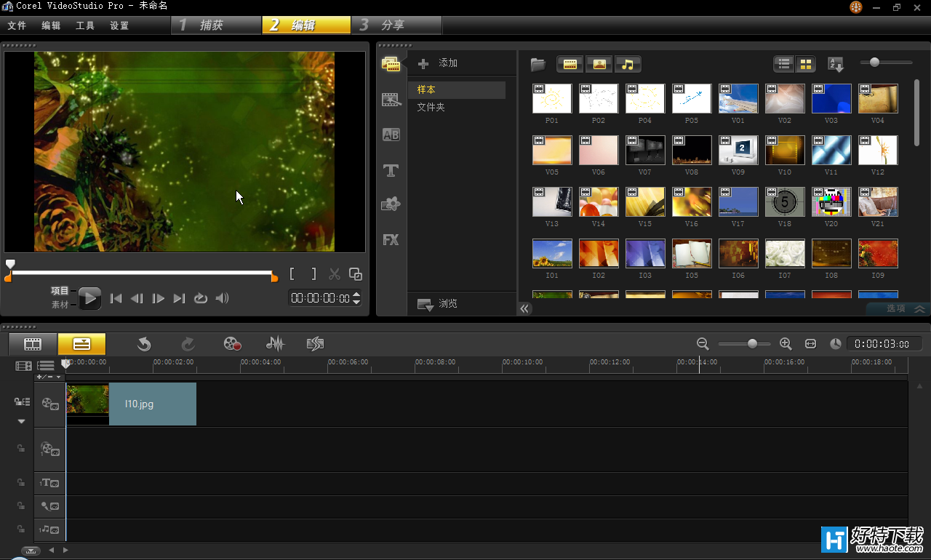Viewport: 931px width, 560px height.
Task: Open the T Title library icon
Action: (391, 170)
